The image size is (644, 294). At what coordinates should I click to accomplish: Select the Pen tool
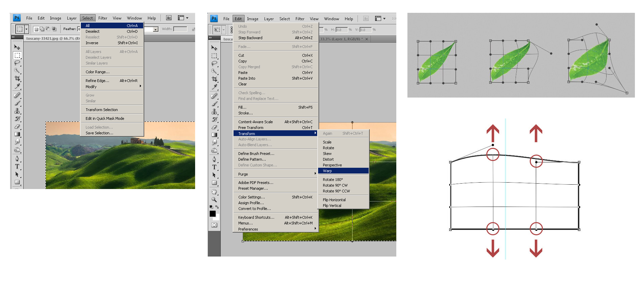point(214,159)
